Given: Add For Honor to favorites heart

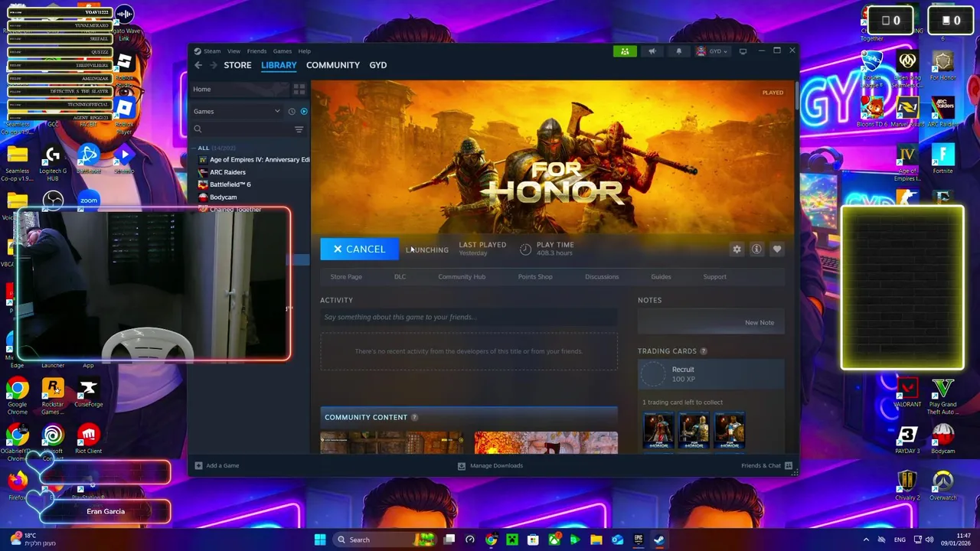Looking at the screenshot, I should (777, 249).
